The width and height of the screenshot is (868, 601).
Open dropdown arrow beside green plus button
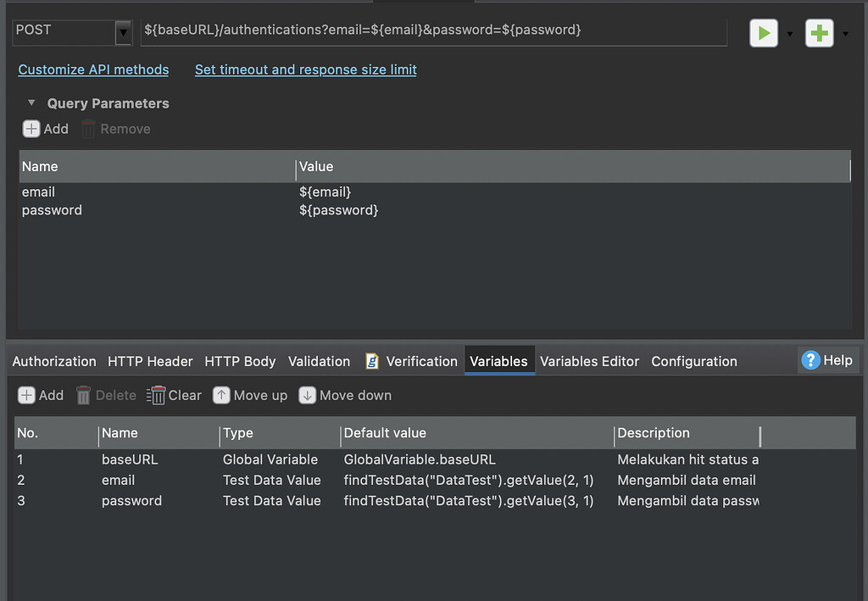(845, 34)
